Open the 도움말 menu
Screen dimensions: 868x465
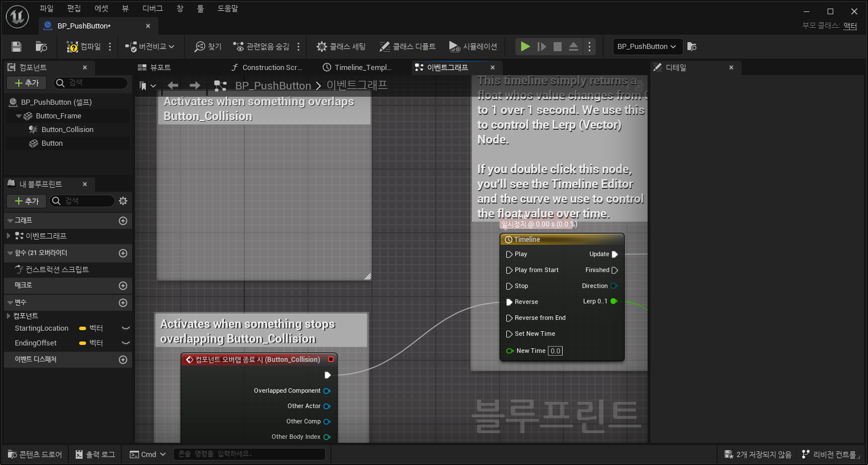pos(228,9)
